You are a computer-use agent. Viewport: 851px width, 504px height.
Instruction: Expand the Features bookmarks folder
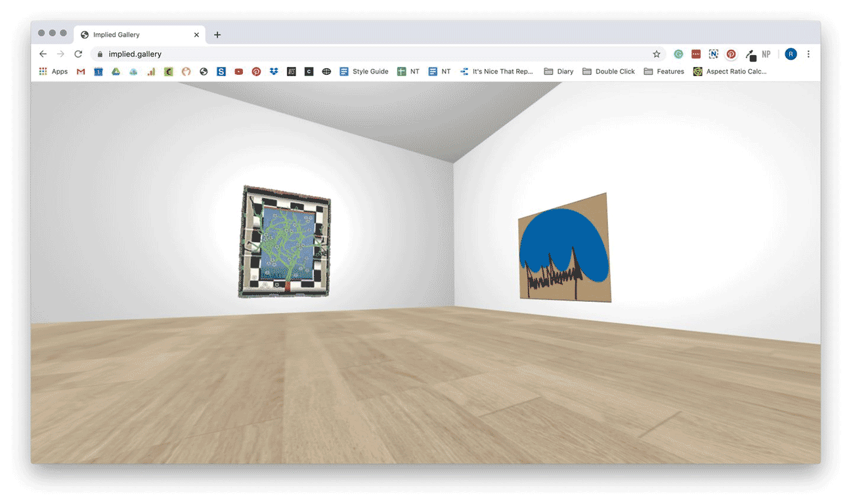coord(664,72)
